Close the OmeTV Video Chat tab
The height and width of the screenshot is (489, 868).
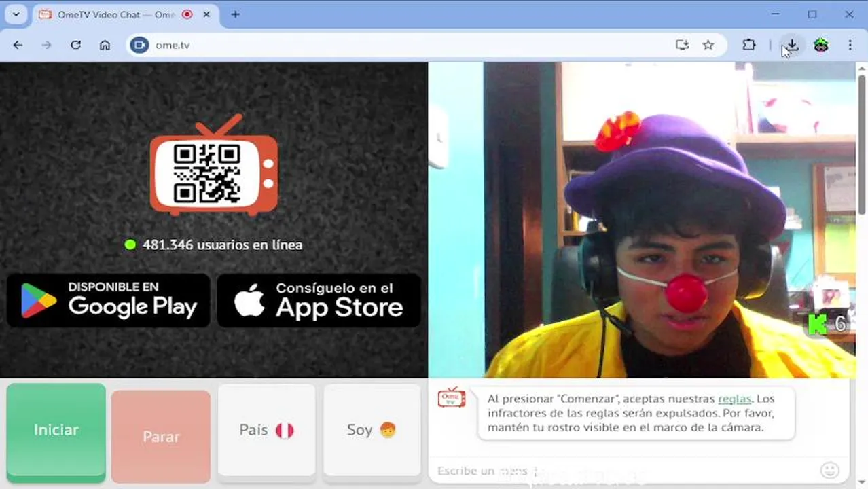[x=206, y=14]
